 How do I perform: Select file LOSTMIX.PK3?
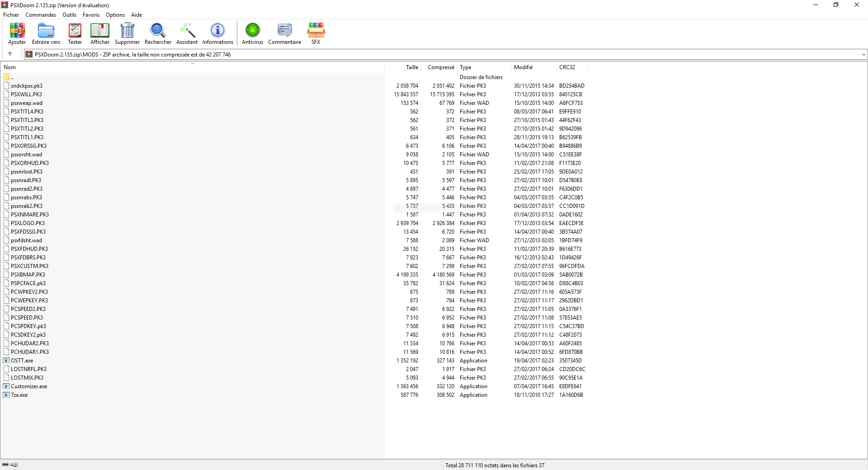point(27,378)
